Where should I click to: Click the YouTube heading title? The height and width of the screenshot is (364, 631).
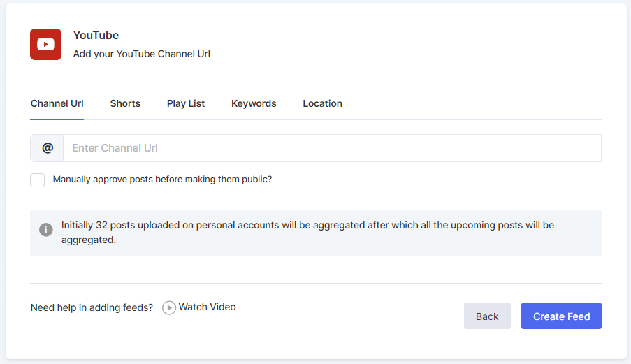96,36
